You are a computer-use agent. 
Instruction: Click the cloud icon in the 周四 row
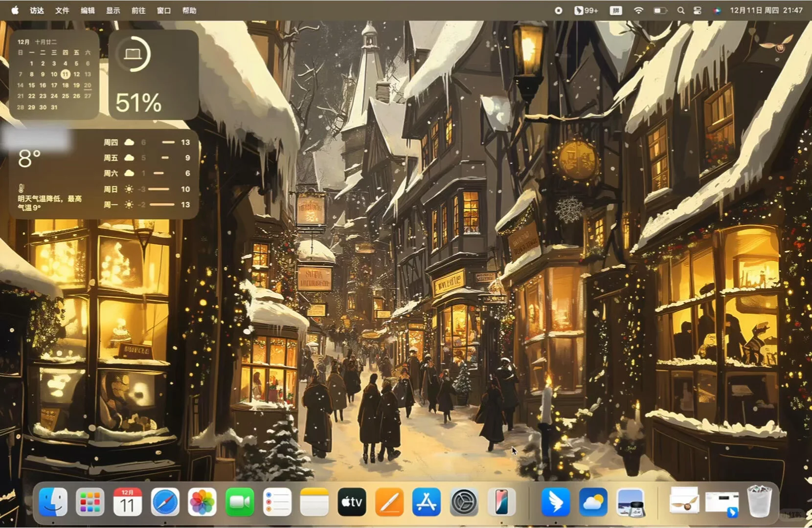[x=129, y=142]
